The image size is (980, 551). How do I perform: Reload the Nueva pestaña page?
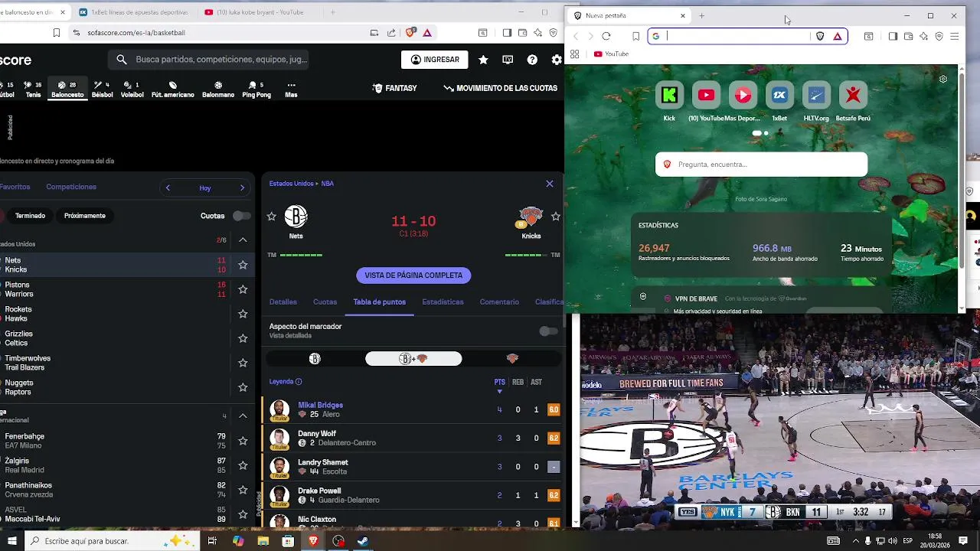(x=606, y=36)
